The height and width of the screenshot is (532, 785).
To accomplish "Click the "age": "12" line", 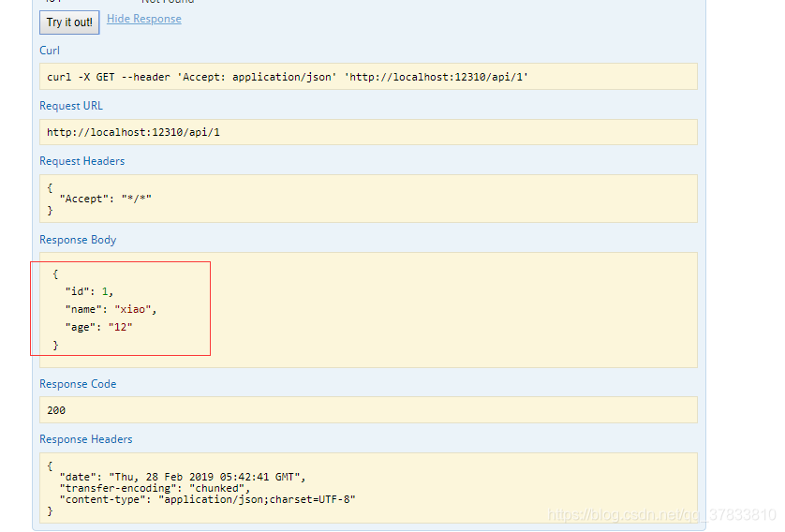I will click(98, 327).
